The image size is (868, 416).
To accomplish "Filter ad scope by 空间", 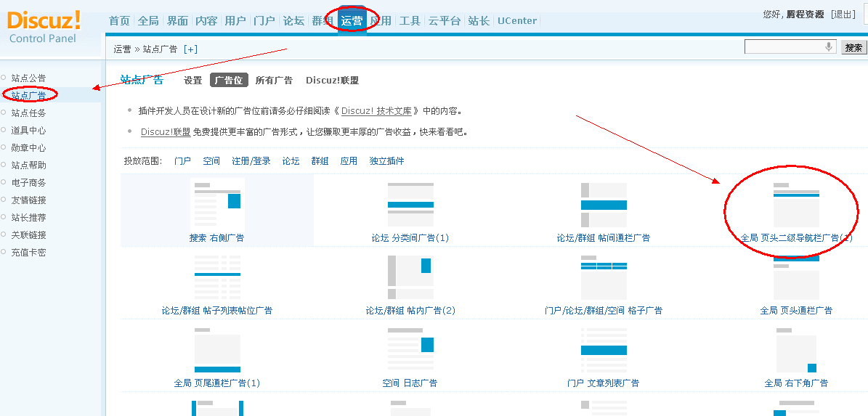I will (211, 161).
